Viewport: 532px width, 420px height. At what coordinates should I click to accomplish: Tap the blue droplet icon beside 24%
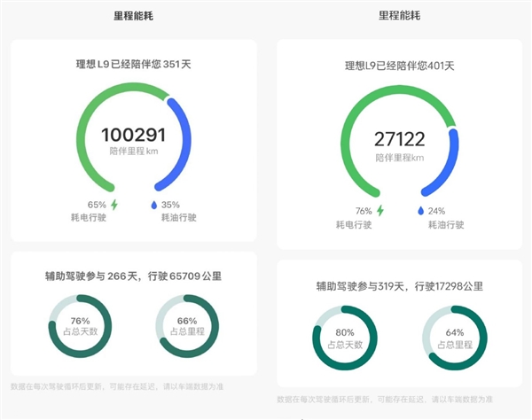tap(421, 211)
